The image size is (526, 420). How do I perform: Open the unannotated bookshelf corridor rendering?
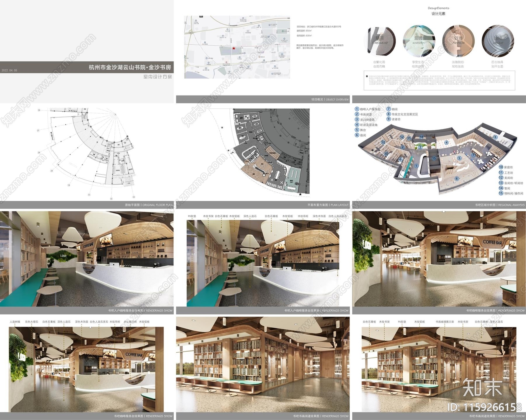coord(263,365)
